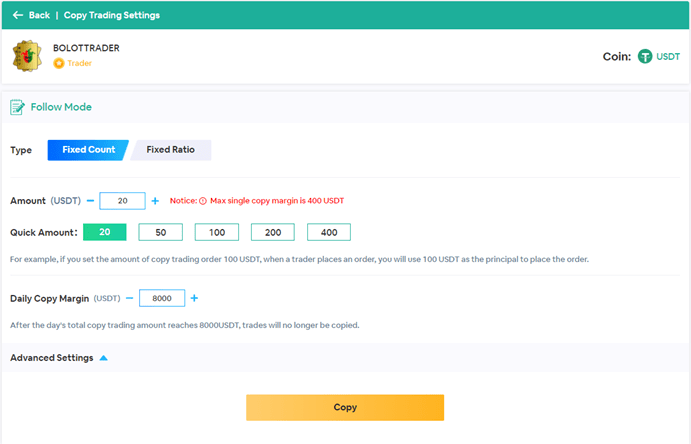Click the Follow Mode heading text
The image size is (691, 444).
point(61,107)
